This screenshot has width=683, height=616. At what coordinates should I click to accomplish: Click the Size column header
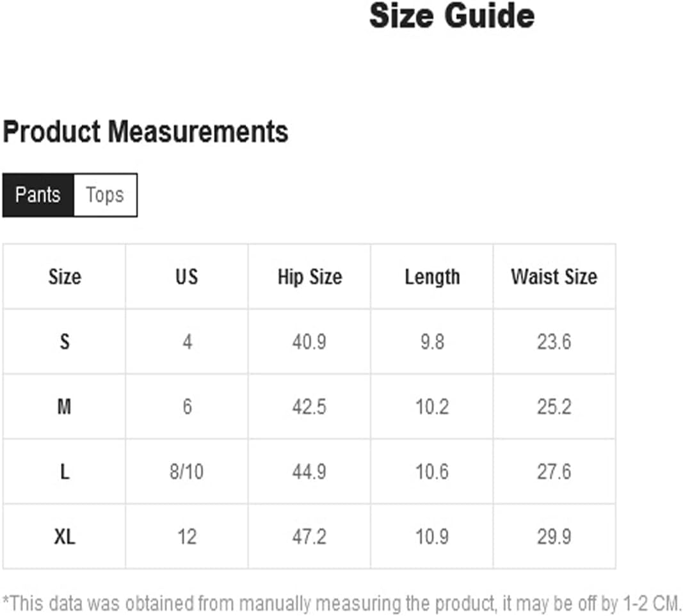point(65,277)
